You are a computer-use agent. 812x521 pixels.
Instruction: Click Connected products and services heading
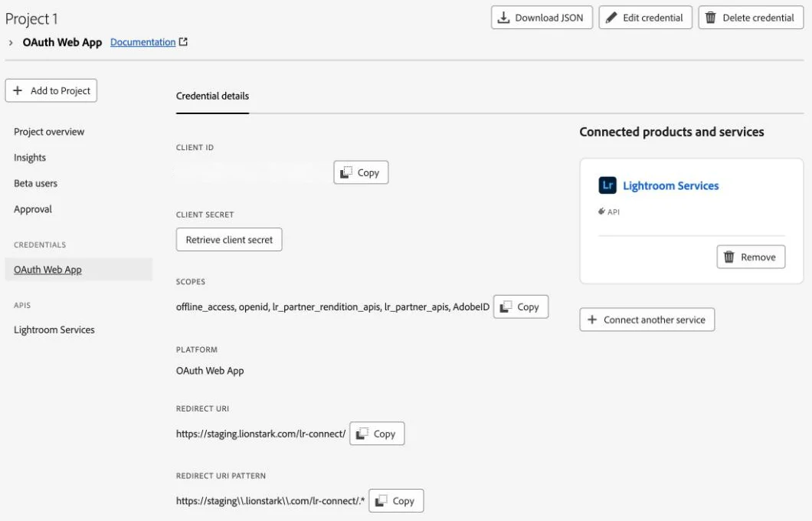click(672, 132)
